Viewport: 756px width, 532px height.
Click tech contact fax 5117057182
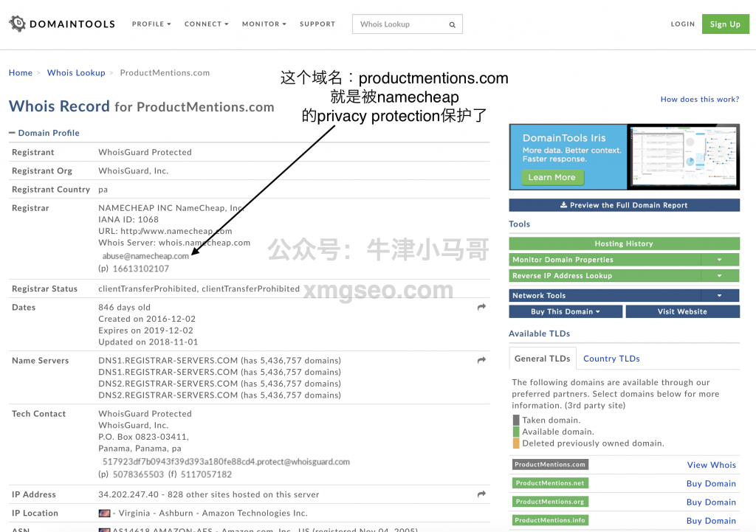[x=207, y=474]
